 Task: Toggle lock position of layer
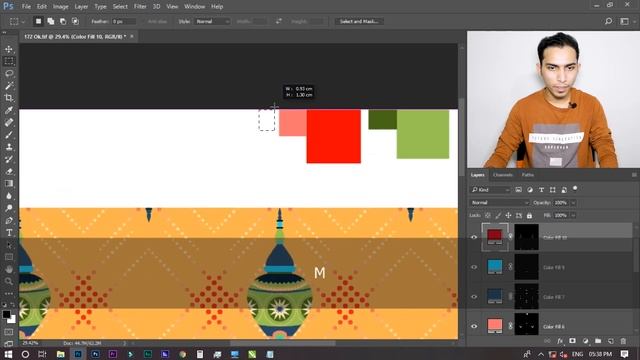click(x=508, y=215)
